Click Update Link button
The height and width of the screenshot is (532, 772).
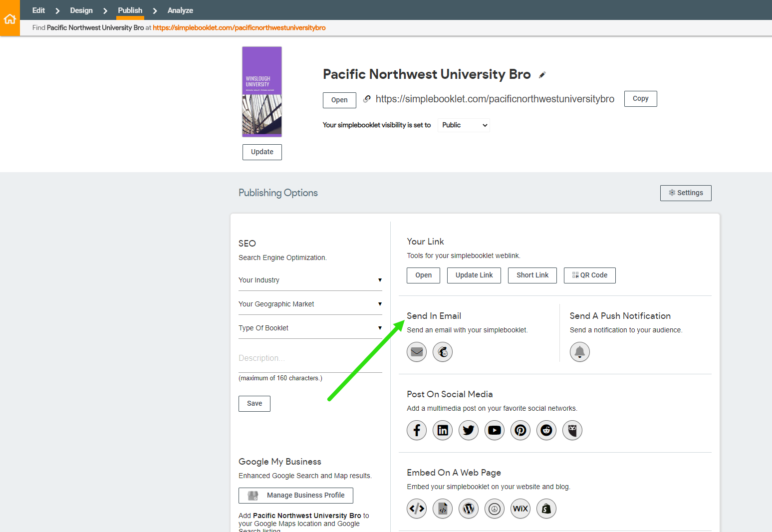point(474,275)
